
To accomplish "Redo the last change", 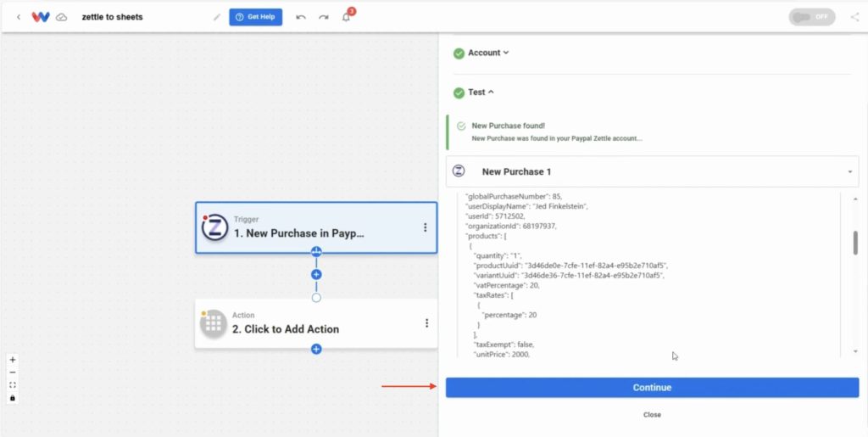I will 323,17.
